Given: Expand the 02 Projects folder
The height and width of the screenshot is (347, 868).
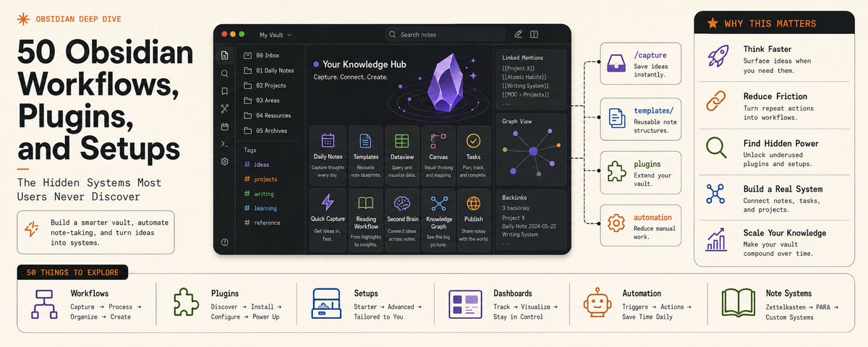Looking at the screenshot, I should (x=267, y=85).
